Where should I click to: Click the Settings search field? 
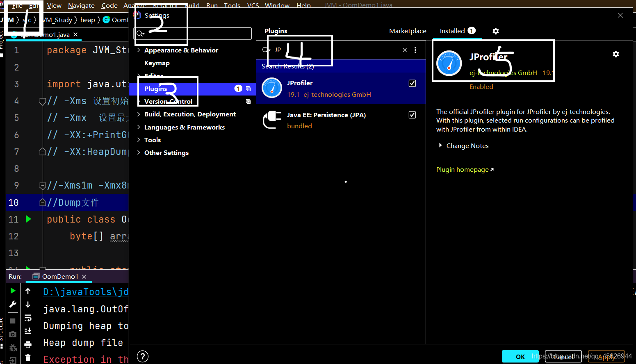(193, 34)
